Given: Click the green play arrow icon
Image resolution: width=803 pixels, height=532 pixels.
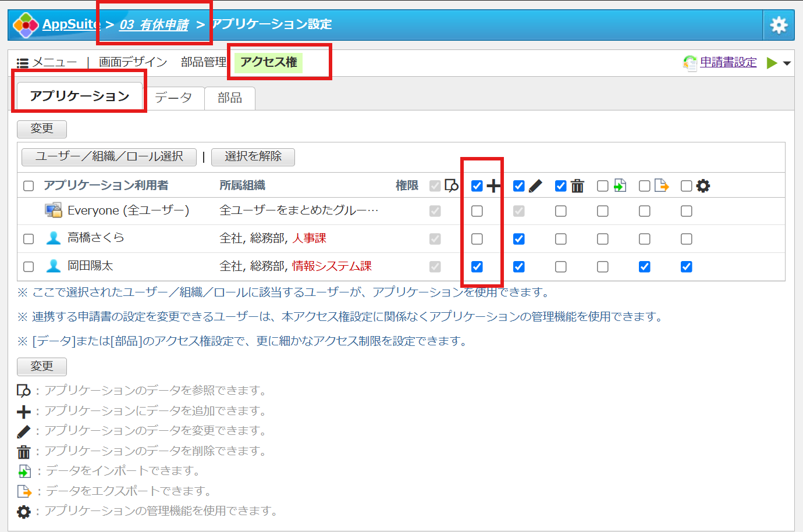Looking at the screenshot, I should pos(772,63).
